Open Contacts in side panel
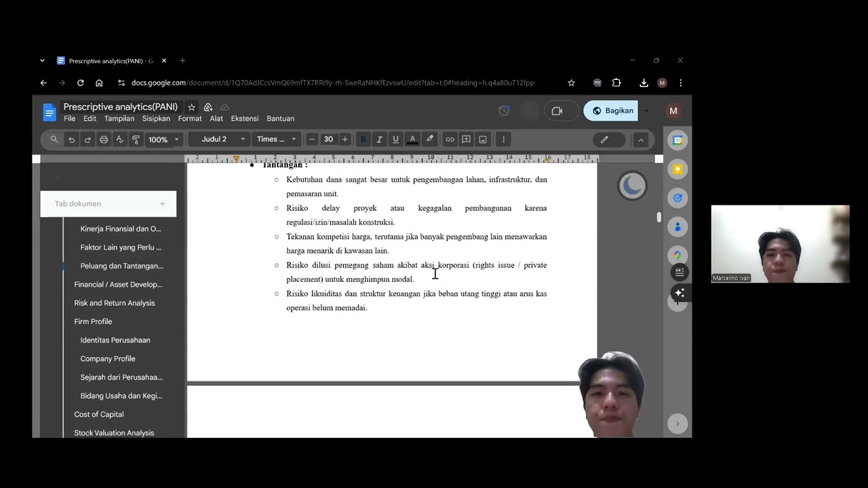The height and width of the screenshot is (488, 868). click(x=677, y=226)
